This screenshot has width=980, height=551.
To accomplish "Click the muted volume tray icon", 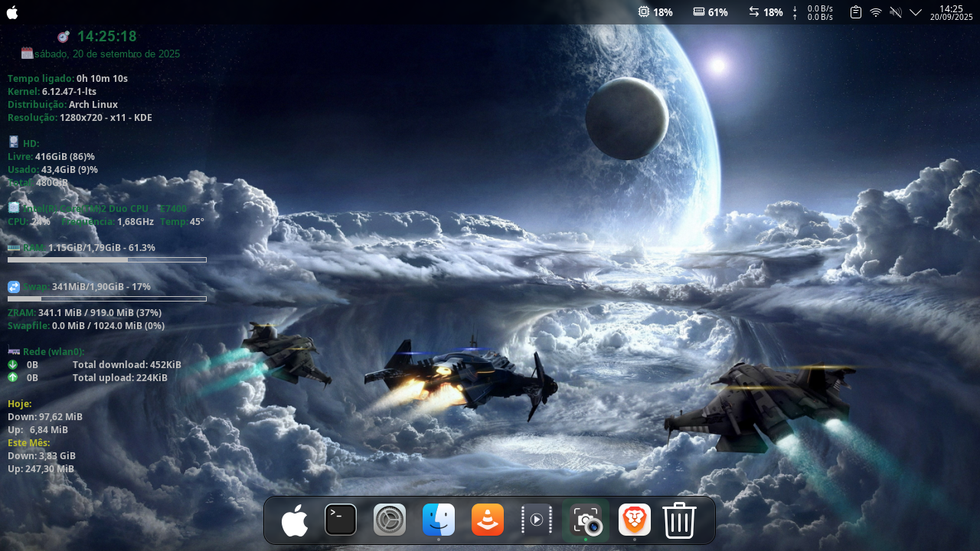I will [x=896, y=12].
